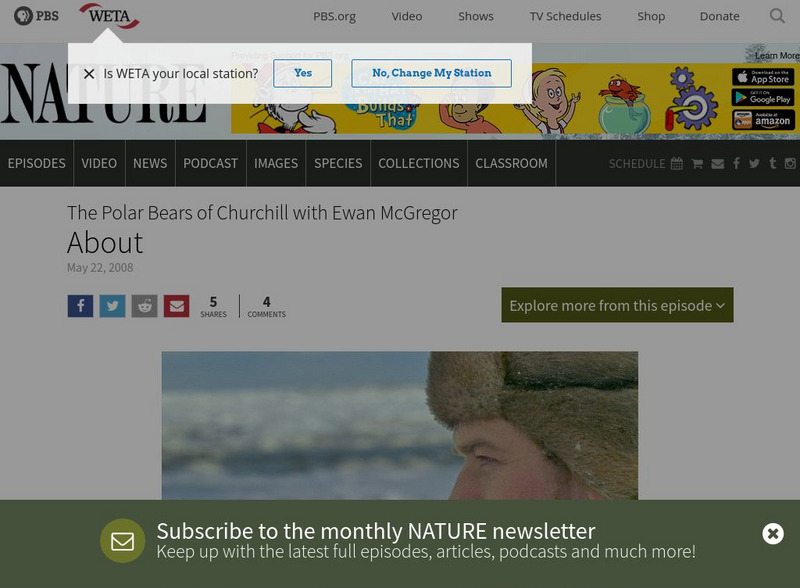The image size is (800, 588).
Task: Expand Explore more from this episode
Action: pyautogui.click(x=617, y=305)
